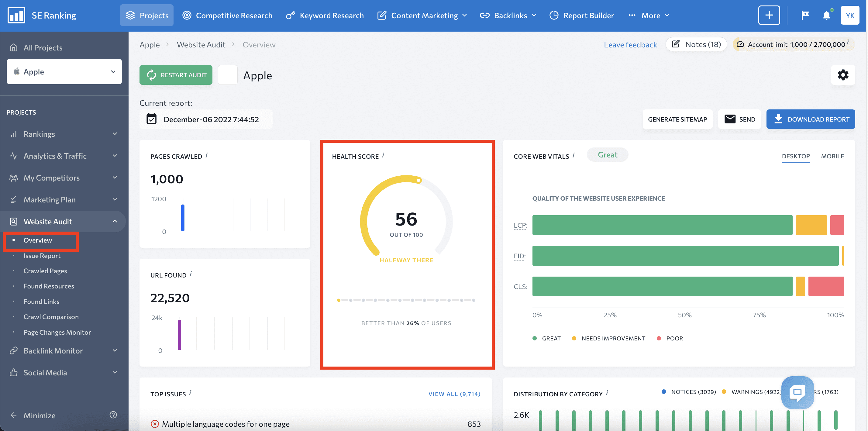This screenshot has width=868, height=431.
Task: Click the SE Ranking logo icon
Action: [x=16, y=15]
